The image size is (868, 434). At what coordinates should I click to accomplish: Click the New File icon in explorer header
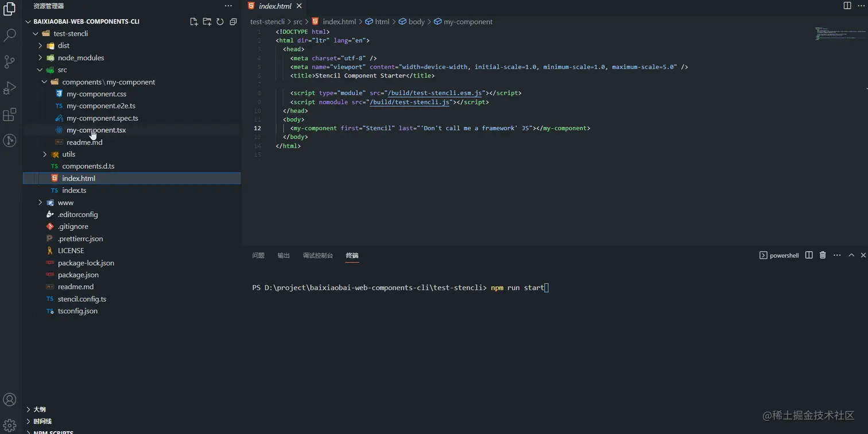coord(194,22)
